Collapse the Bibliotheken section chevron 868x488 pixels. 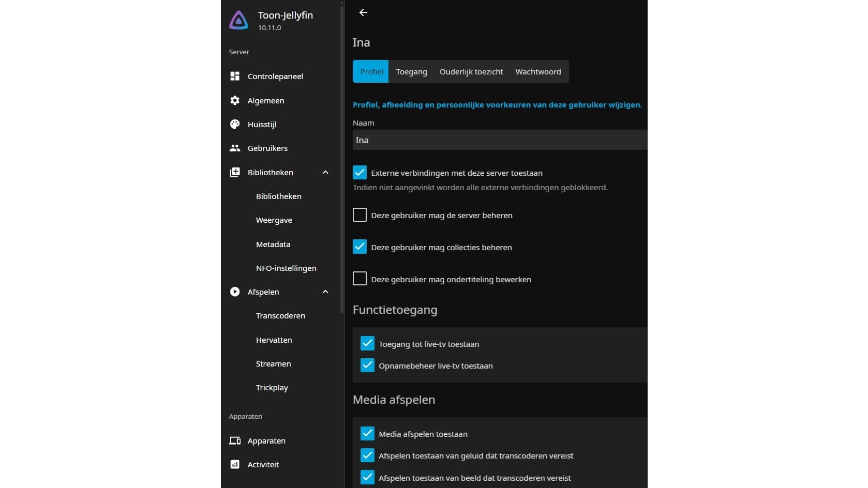(x=325, y=172)
